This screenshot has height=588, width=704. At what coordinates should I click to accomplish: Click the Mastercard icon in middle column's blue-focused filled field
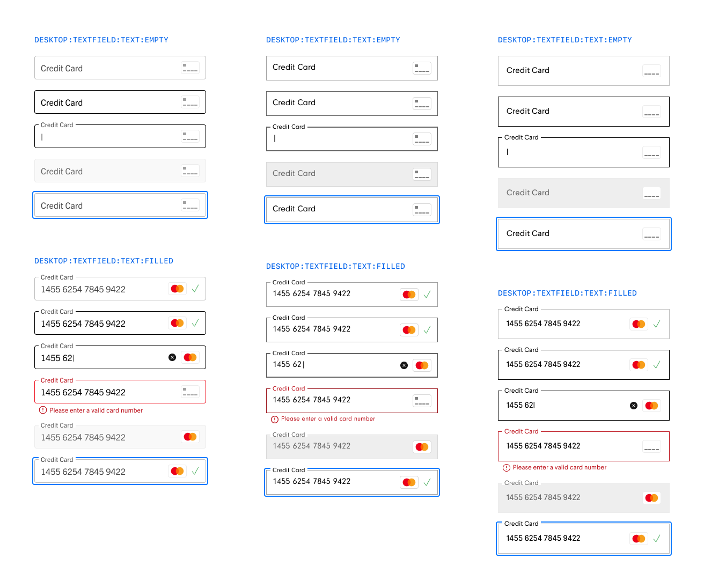[x=409, y=482]
